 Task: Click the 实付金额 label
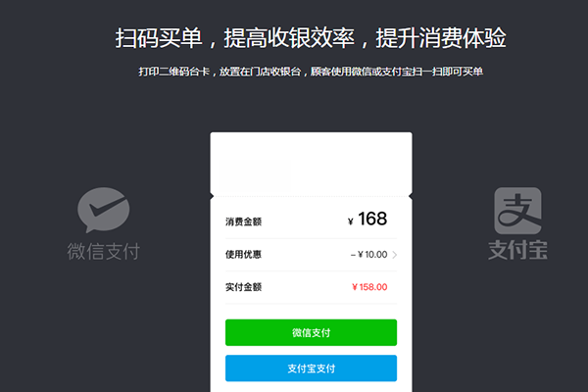click(x=243, y=287)
